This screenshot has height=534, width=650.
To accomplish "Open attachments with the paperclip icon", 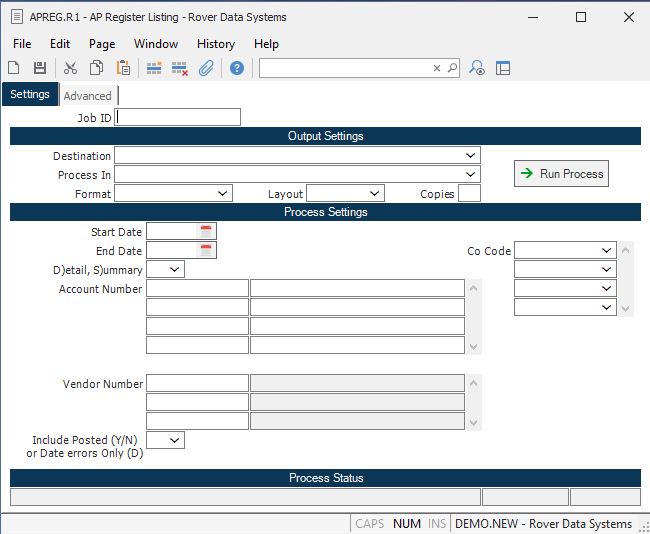I will click(206, 68).
